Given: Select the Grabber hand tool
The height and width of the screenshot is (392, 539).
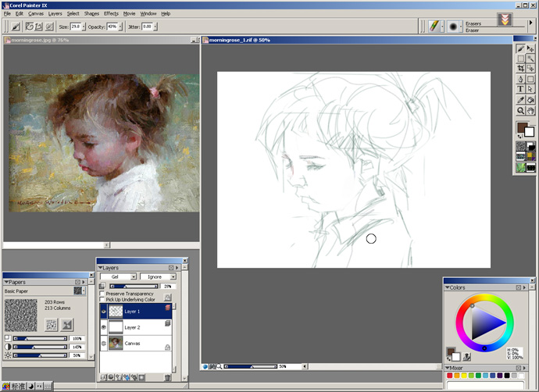Looking at the screenshot, I should tap(530, 111).
